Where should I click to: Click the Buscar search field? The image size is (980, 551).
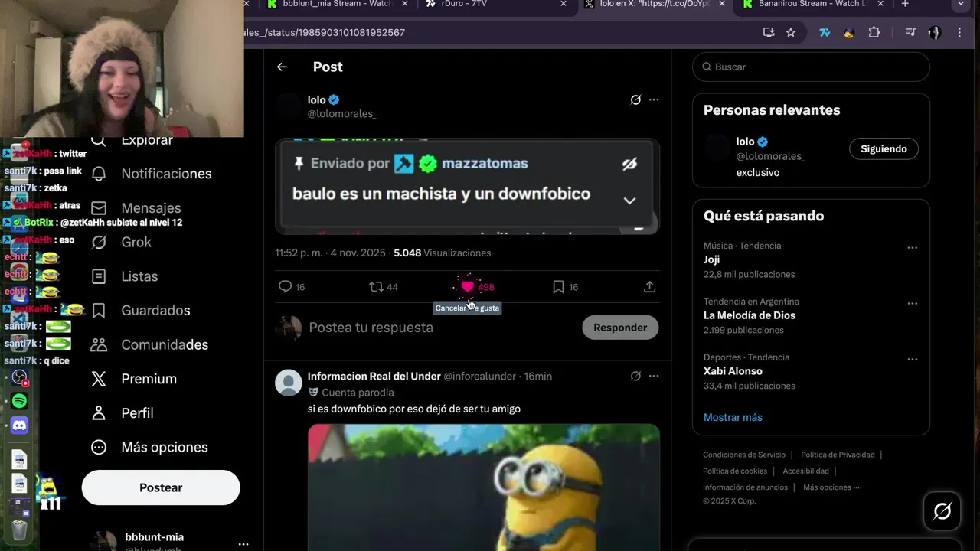tap(811, 67)
